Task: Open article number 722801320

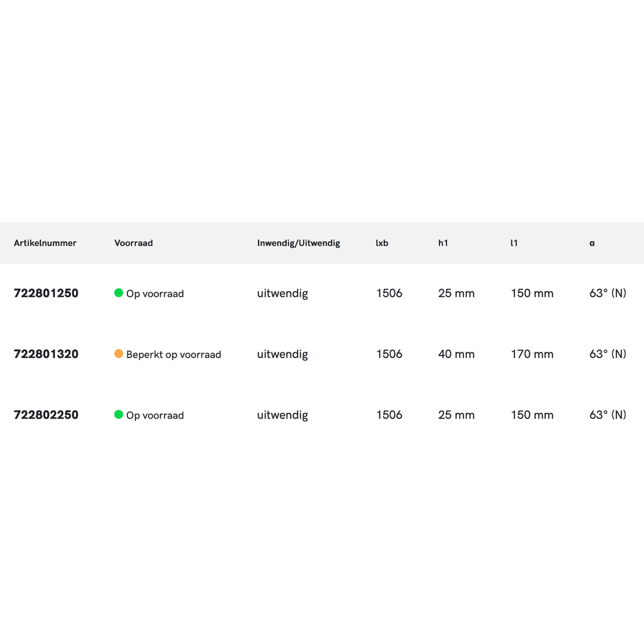Action: (46, 354)
